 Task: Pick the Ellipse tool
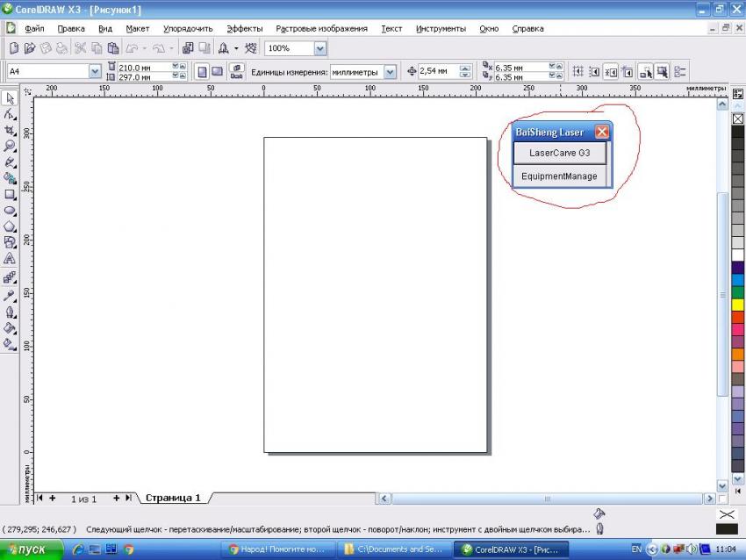[11, 211]
